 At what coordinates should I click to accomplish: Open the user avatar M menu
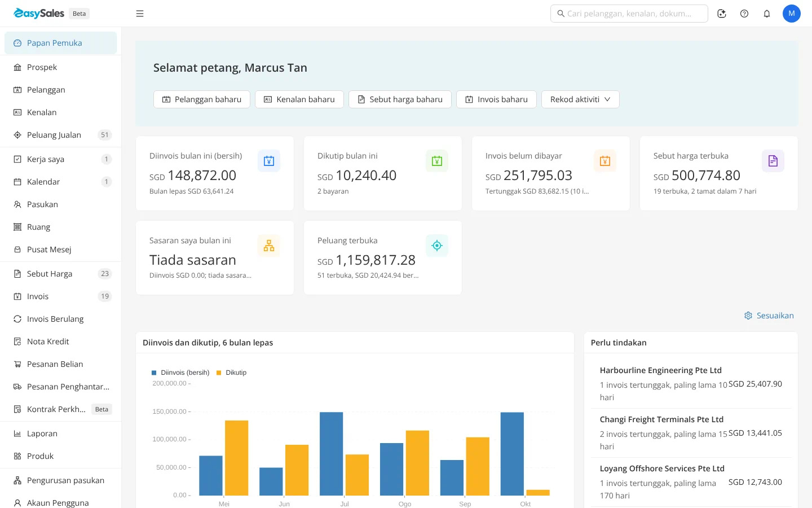[x=792, y=14]
